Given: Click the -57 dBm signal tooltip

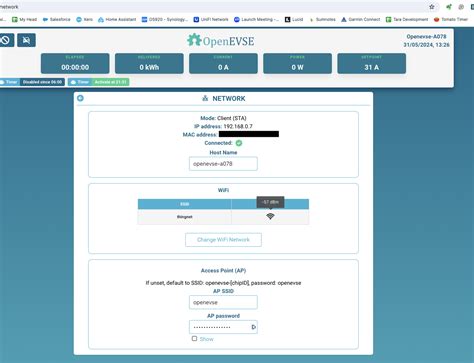Looking at the screenshot, I should 270,202.
